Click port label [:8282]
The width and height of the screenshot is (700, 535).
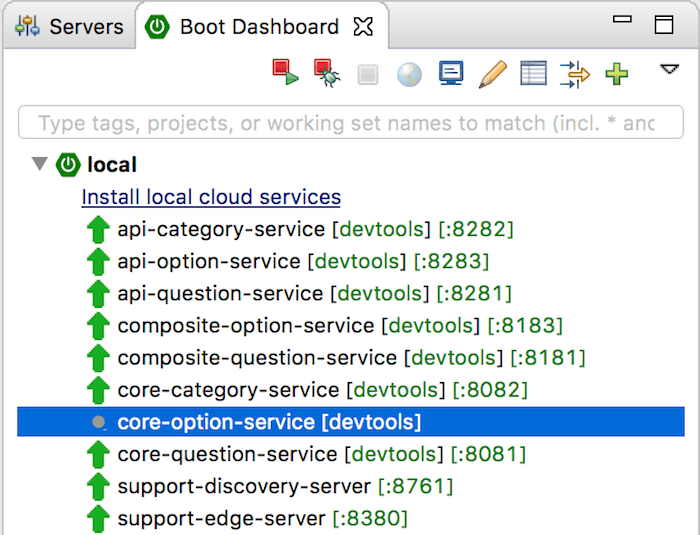coord(475,230)
